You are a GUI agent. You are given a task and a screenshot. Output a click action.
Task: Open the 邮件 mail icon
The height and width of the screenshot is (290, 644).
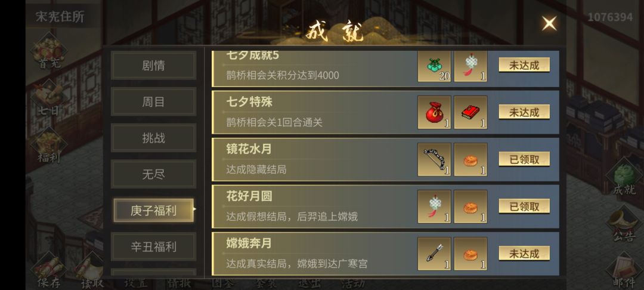(624, 270)
